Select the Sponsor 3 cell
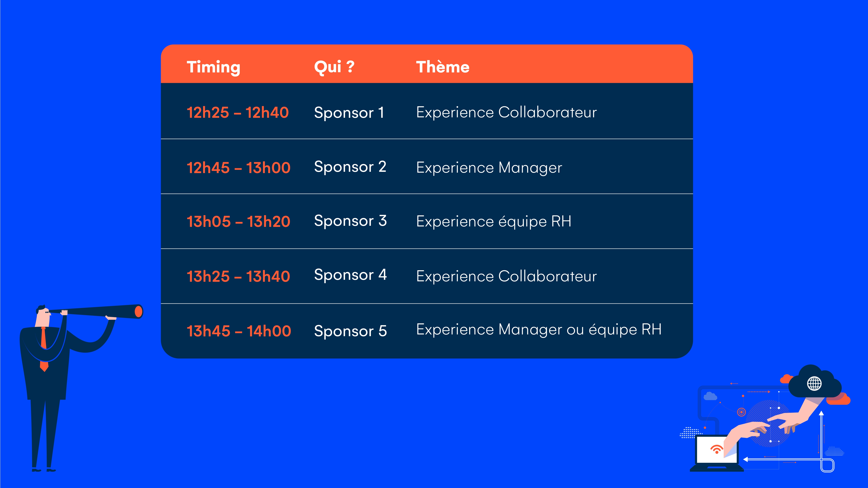Screen dimensions: 868x488 click(x=350, y=221)
